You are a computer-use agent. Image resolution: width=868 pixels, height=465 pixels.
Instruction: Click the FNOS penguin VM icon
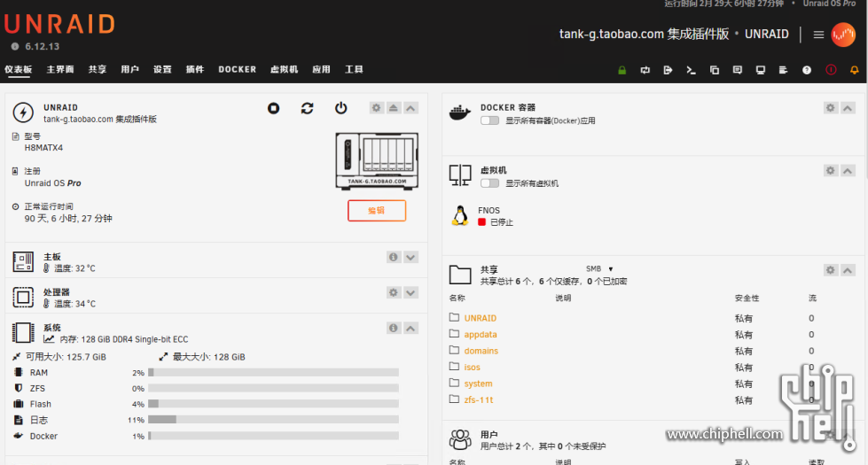coord(459,215)
